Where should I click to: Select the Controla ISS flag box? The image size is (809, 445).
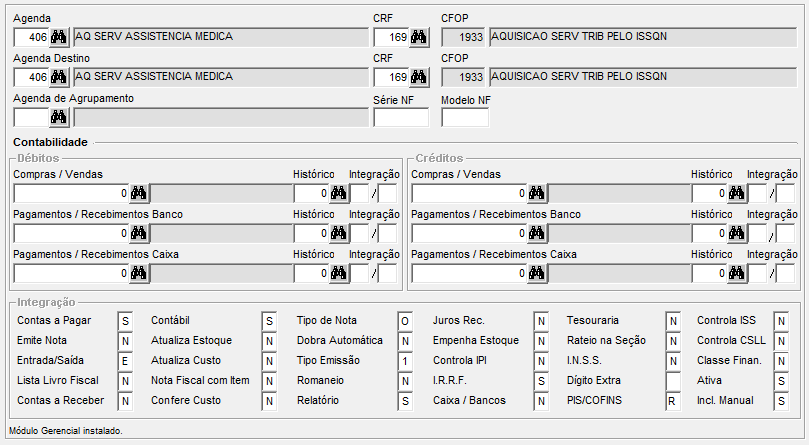pyautogui.click(x=781, y=321)
